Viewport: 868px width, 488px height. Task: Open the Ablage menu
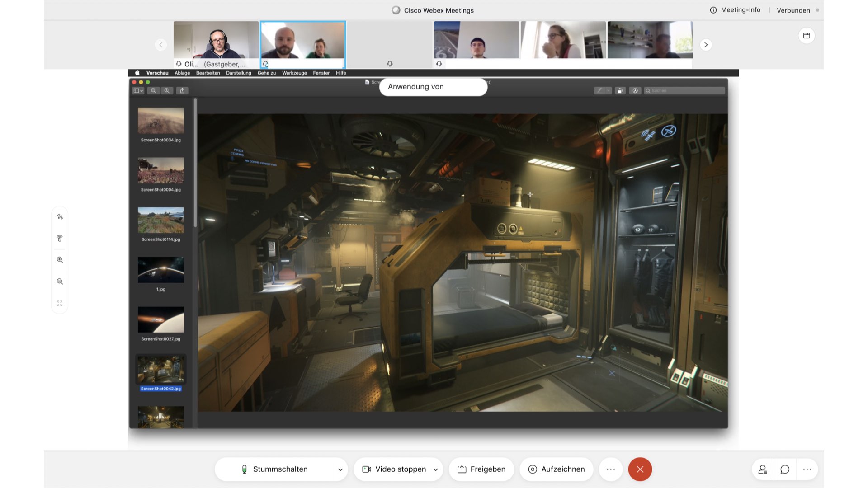[x=182, y=73]
